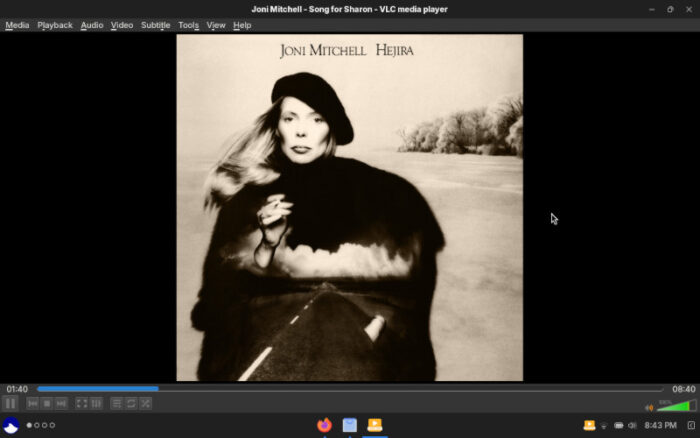Click the VLC system tray icon
The width and height of the screenshot is (700, 438).
589,425
